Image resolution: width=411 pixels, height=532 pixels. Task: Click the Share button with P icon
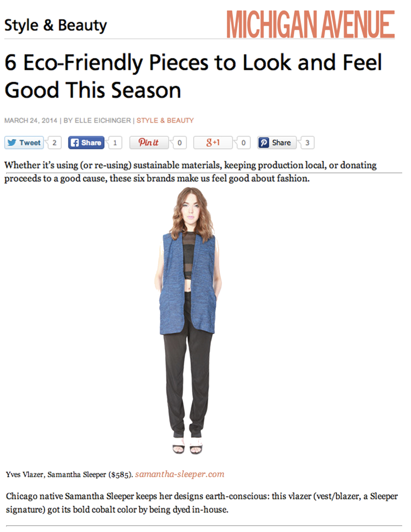[x=277, y=143]
